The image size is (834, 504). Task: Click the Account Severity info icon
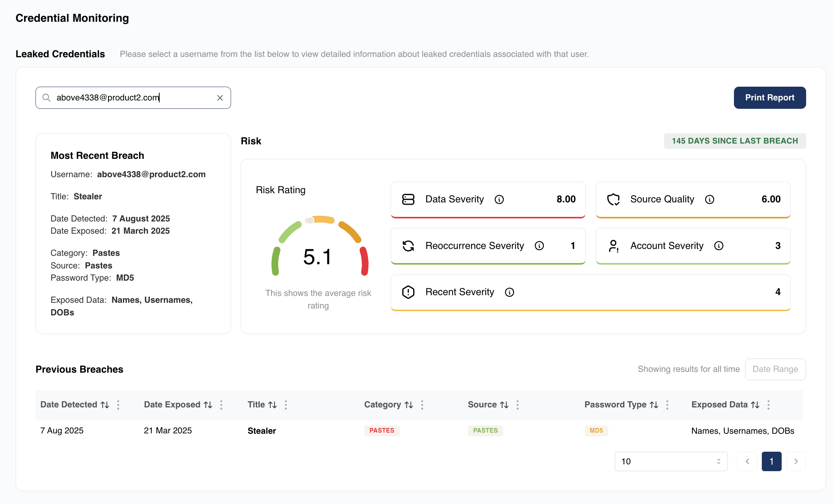[x=719, y=246]
